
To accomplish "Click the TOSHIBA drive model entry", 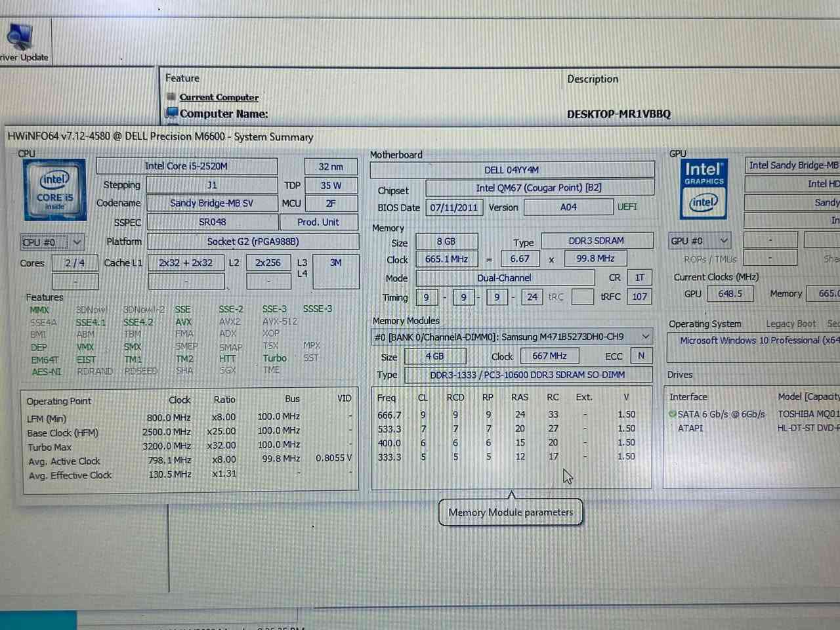I will tap(808, 414).
